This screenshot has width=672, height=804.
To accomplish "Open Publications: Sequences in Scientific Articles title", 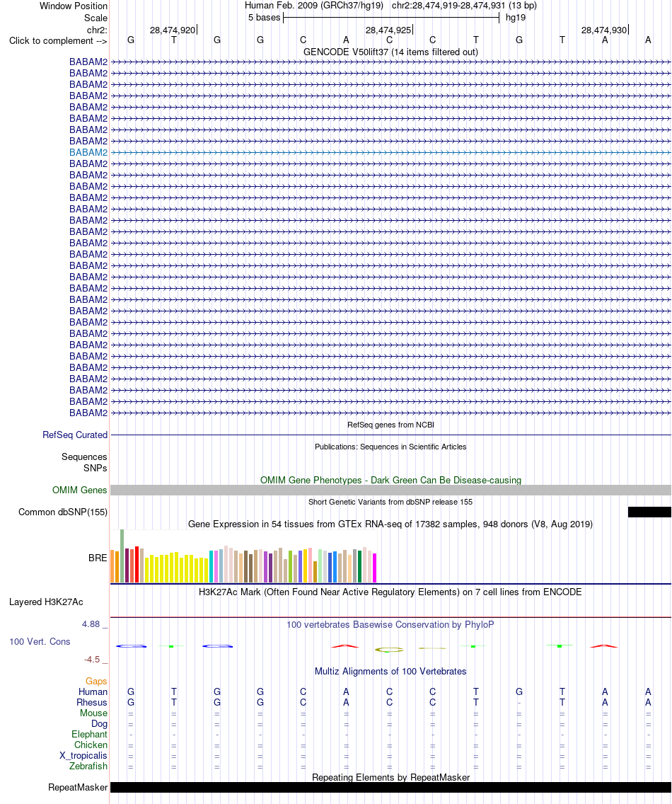I will coord(390,447).
